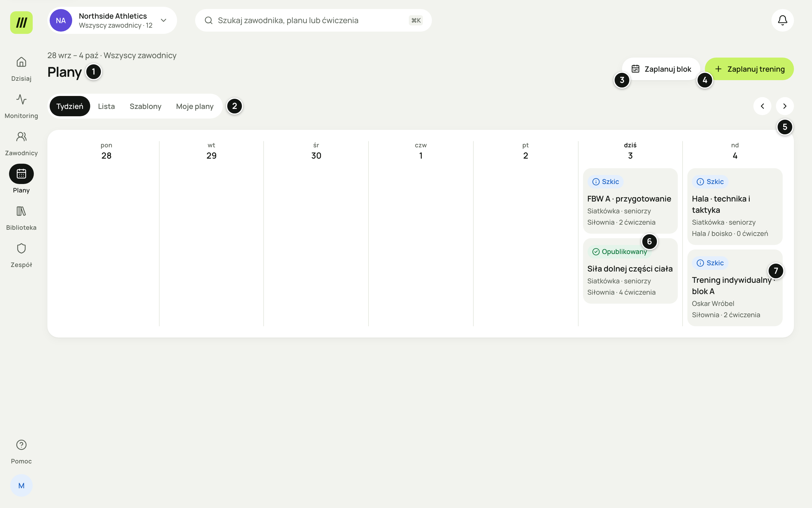This screenshot has height=508, width=812.
Task: Open Hala · technika i taktyka card
Action: pos(735,207)
